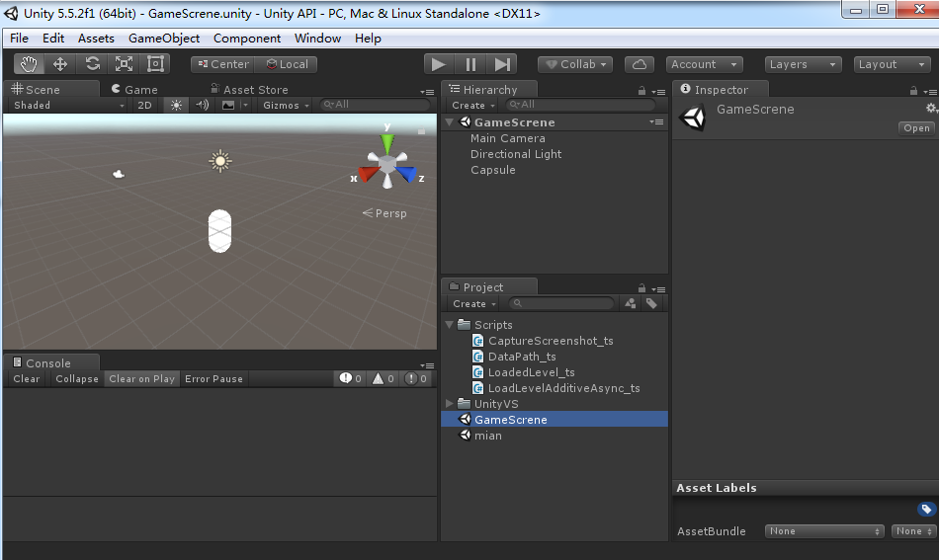Toggle Persp projection label
This screenshot has width=939, height=560.
click(x=384, y=213)
